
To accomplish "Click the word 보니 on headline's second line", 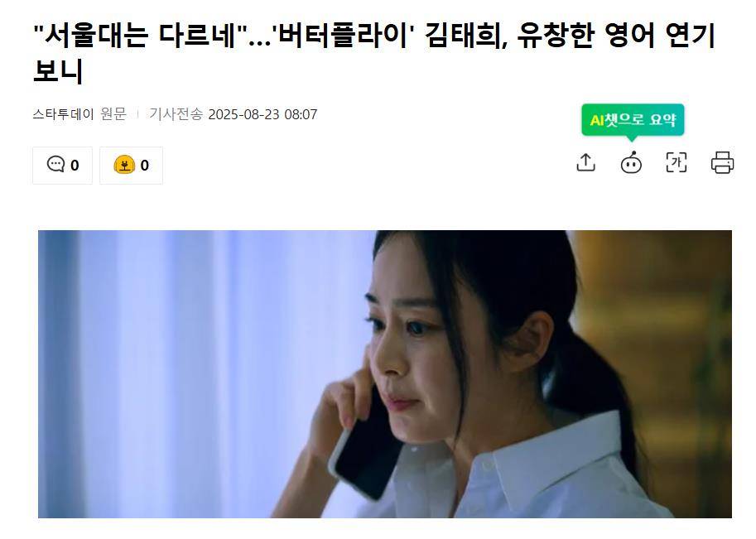I will 58,70.
